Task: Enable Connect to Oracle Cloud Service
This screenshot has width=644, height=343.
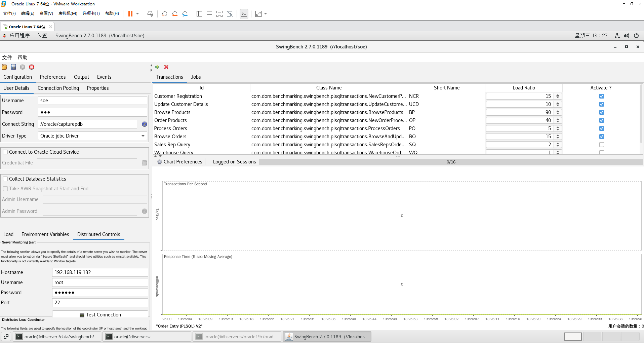Action: pyautogui.click(x=5, y=152)
